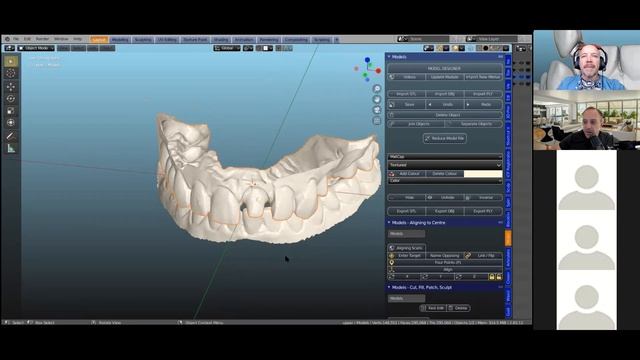The width and height of the screenshot is (640, 360).
Task: Open the Render menu
Action: pos(42,39)
